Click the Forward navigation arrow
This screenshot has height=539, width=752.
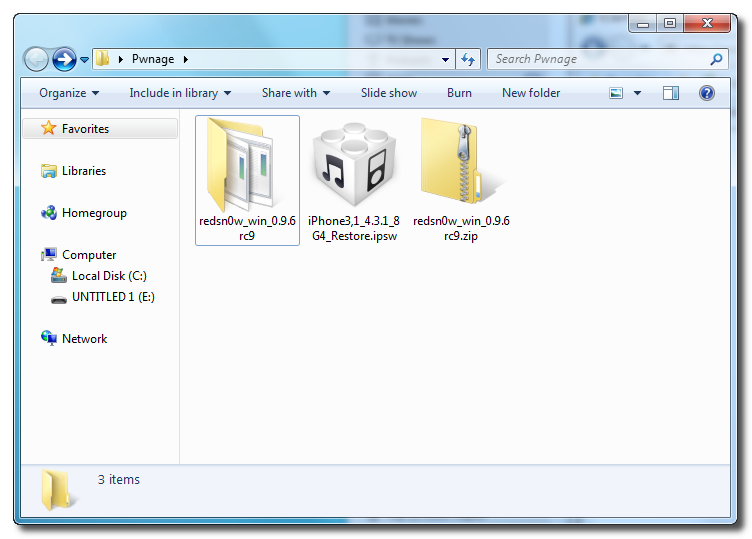(x=64, y=59)
